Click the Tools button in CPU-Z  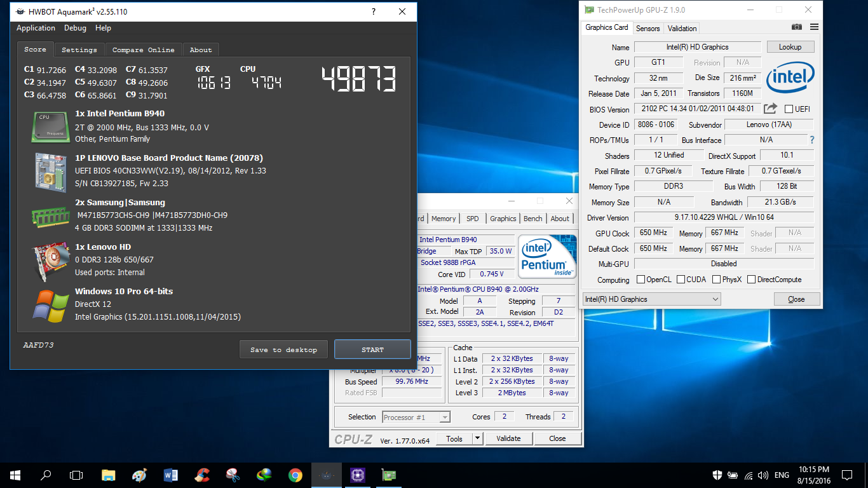[x=454, y=438]
